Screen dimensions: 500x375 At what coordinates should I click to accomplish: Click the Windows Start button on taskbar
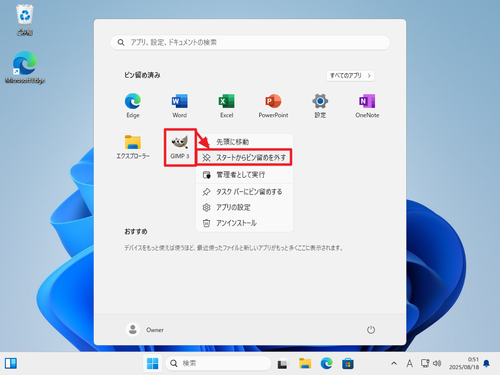[153, 363]
